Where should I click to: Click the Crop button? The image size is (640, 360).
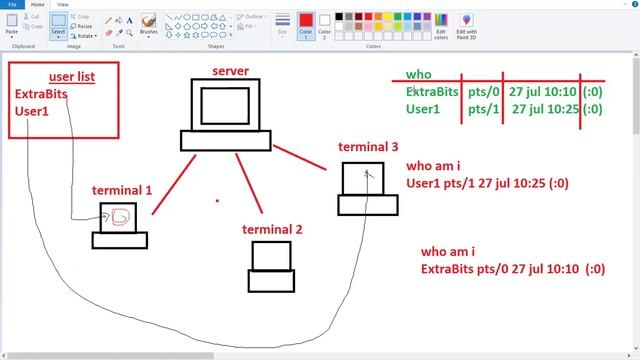pyautogui.click(x=80, y=17)
